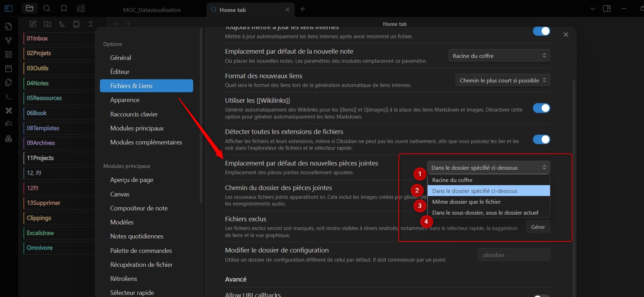The width and height of the screenshot is (644, 297).
Task: Switch to MOC_Datavisualisation tab
Action: pyautogui.click(x=152, y=10)
